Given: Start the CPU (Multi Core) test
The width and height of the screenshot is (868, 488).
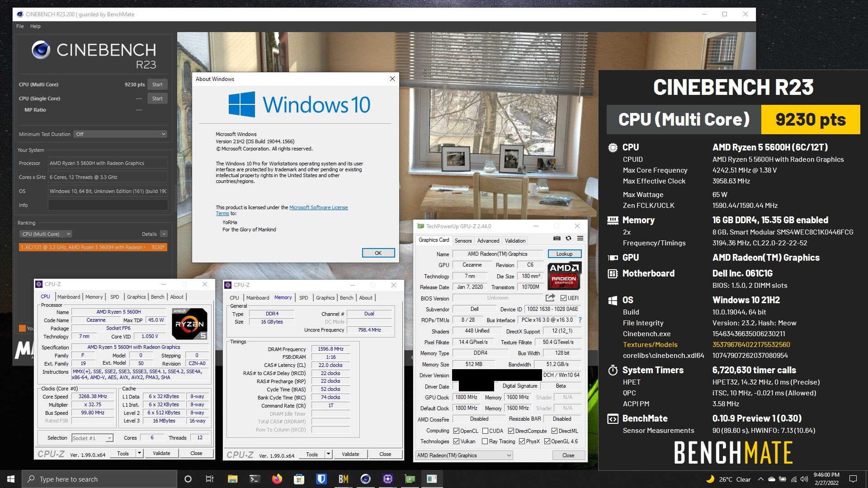Looking at the screenshot, I should click(157, 84).
